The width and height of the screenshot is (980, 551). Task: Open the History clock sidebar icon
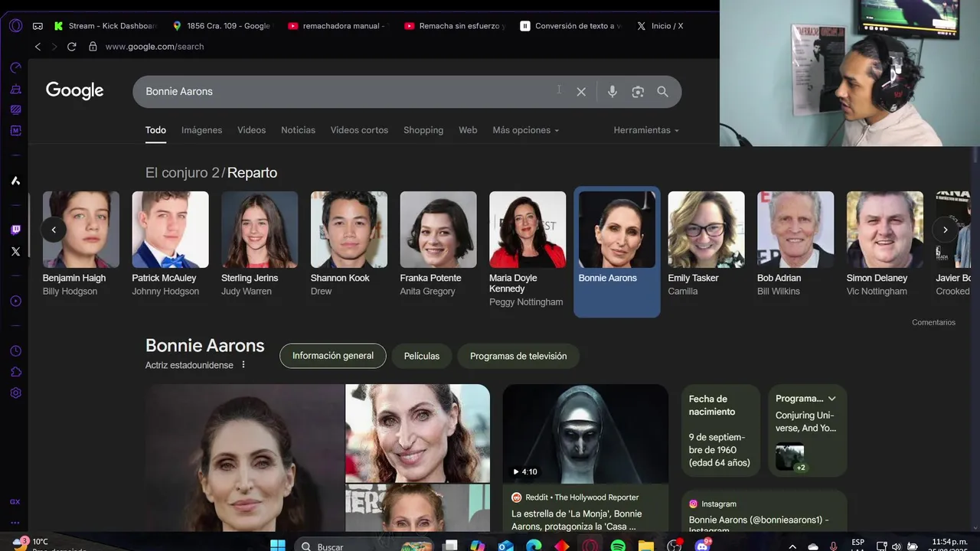(15, 351)
